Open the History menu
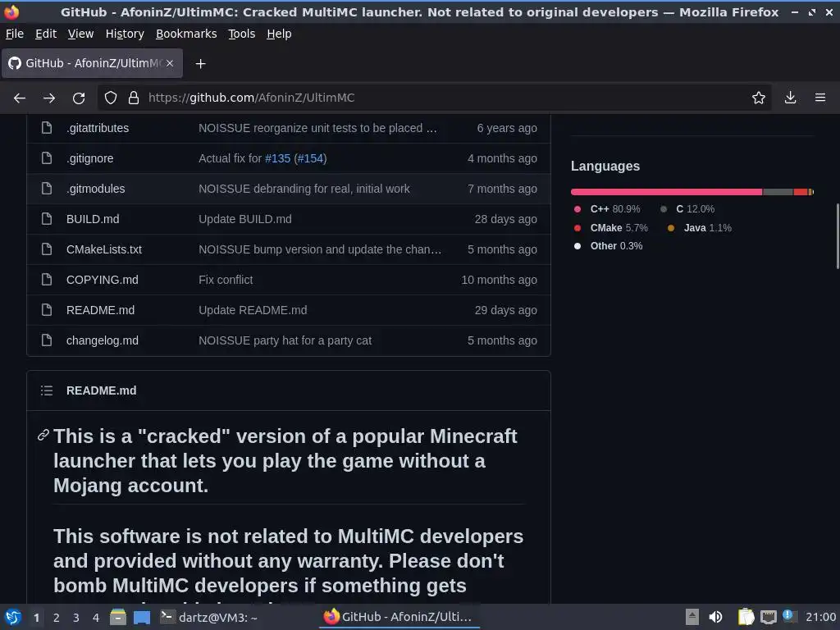 click(x=125, y=34)
